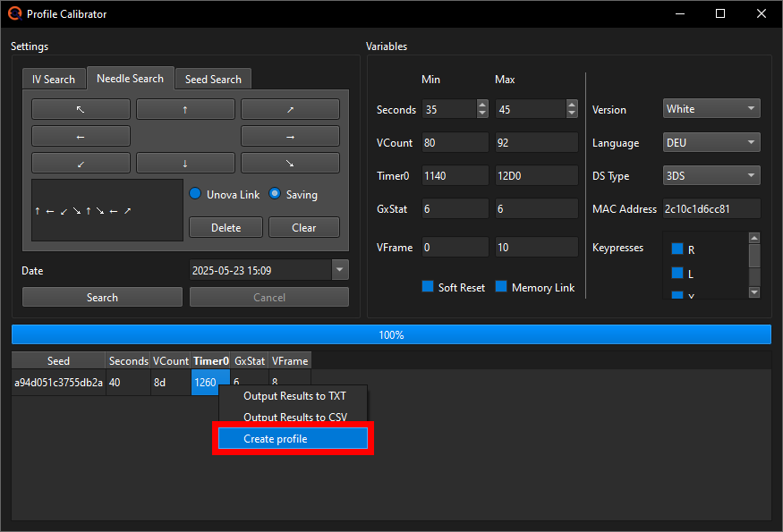Switch to the Seed Search tab
Viewport: 783px width, 532px height.
click(213, 78)
